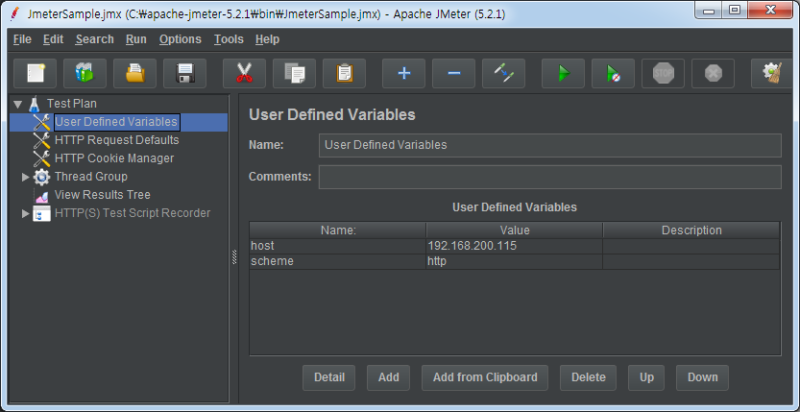Viewport: 800px width, 412px height.
Task: Expand the Thread Group tree node
Action: (x=26, y=177)
